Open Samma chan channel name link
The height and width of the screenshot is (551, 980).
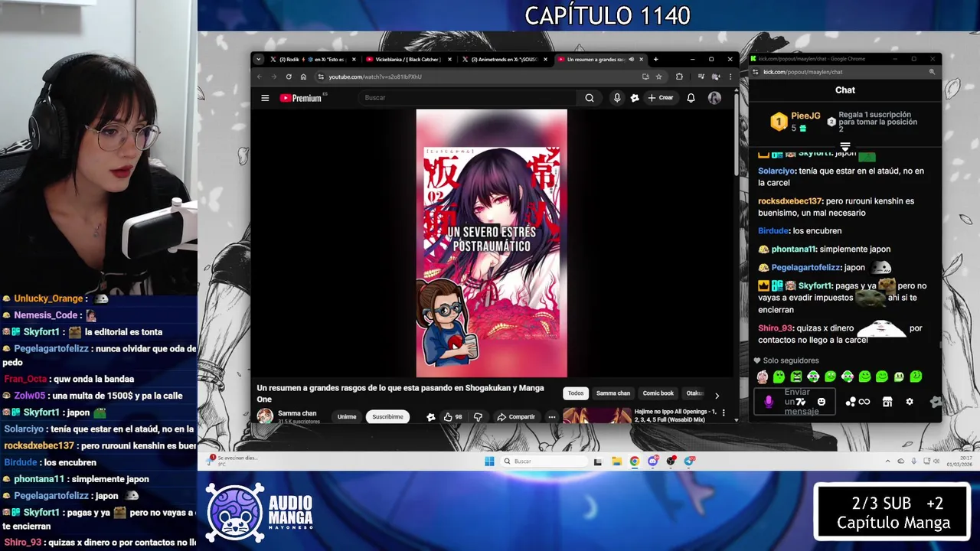(297, 413)
